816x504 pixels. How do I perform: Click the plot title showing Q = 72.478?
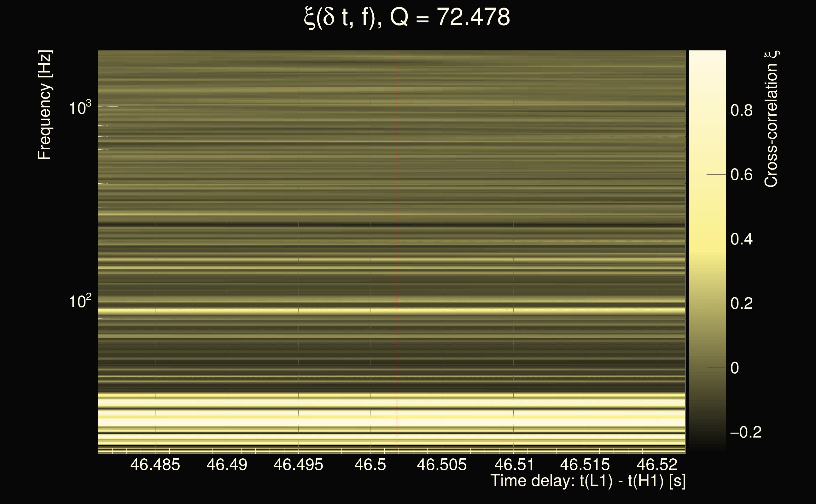[407, 17]
